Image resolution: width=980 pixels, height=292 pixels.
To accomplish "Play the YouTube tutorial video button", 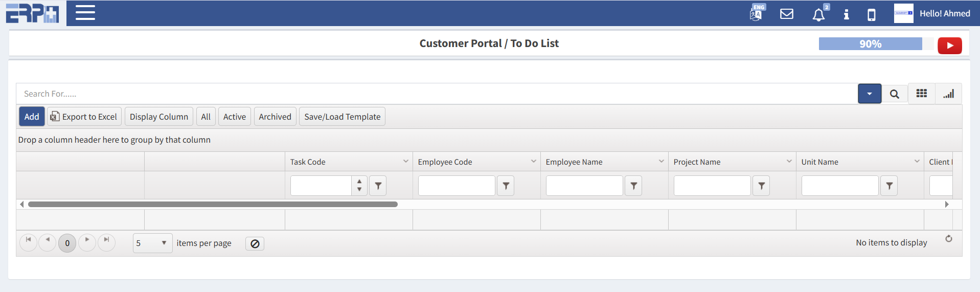I will coord(949,46).
